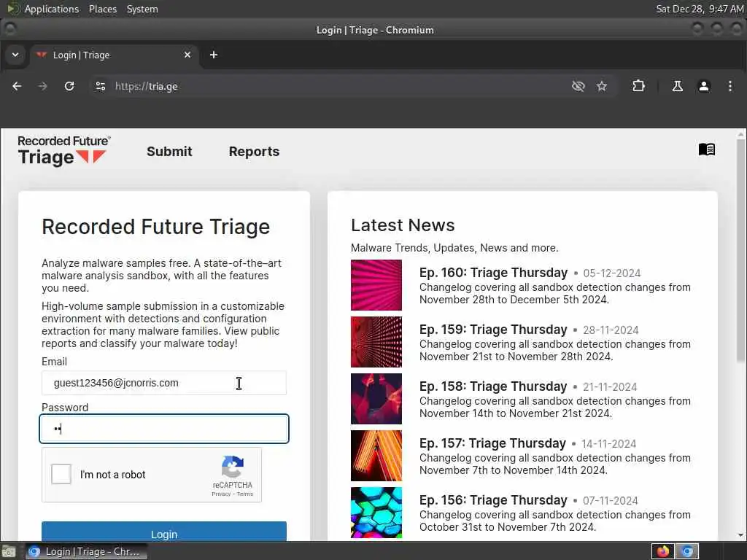The width and height of the screenshot is (747, 560).
Task: Click the reCAPTCHA logo
Action: pos(233,467)
